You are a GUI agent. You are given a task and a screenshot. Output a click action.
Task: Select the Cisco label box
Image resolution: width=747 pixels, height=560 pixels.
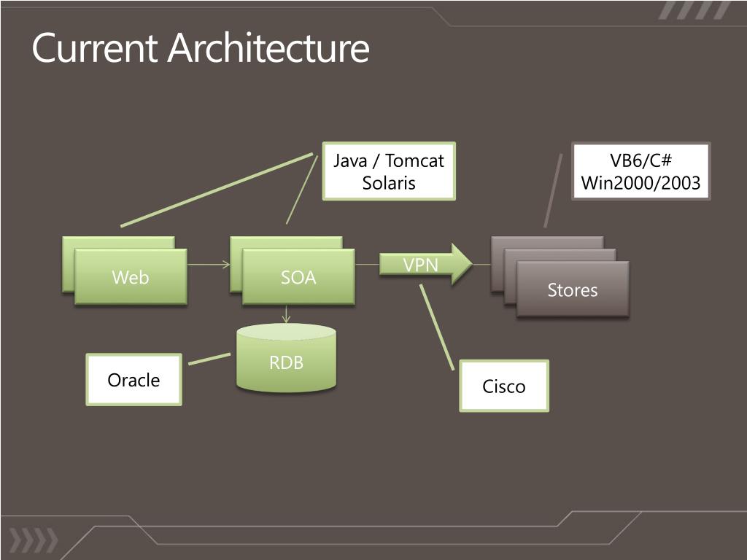point(504,386)
